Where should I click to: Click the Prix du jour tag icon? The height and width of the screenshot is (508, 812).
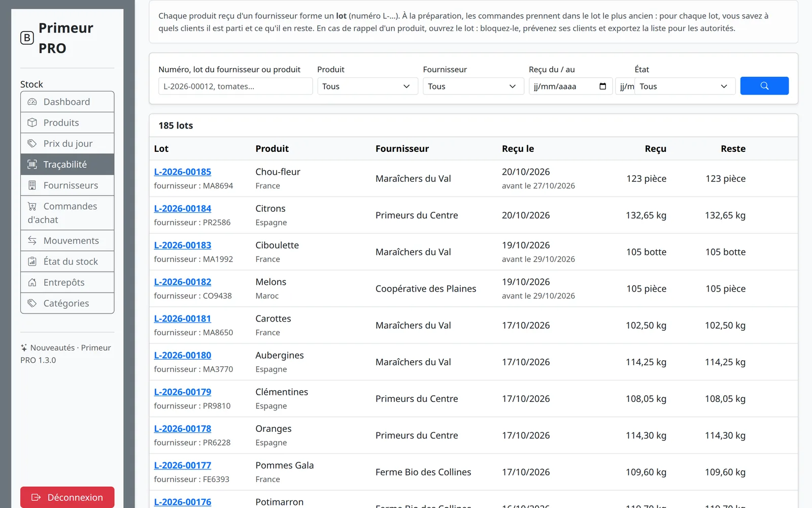pyautogui.click(x=32, y=143)
